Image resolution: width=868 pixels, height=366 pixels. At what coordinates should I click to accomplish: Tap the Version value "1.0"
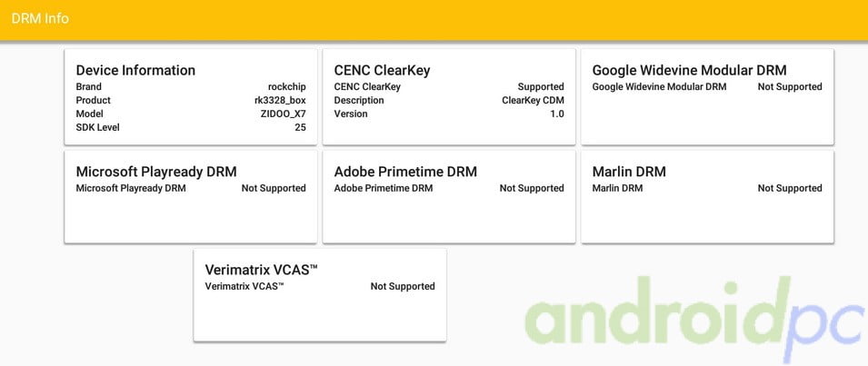(x=556, y=114)
